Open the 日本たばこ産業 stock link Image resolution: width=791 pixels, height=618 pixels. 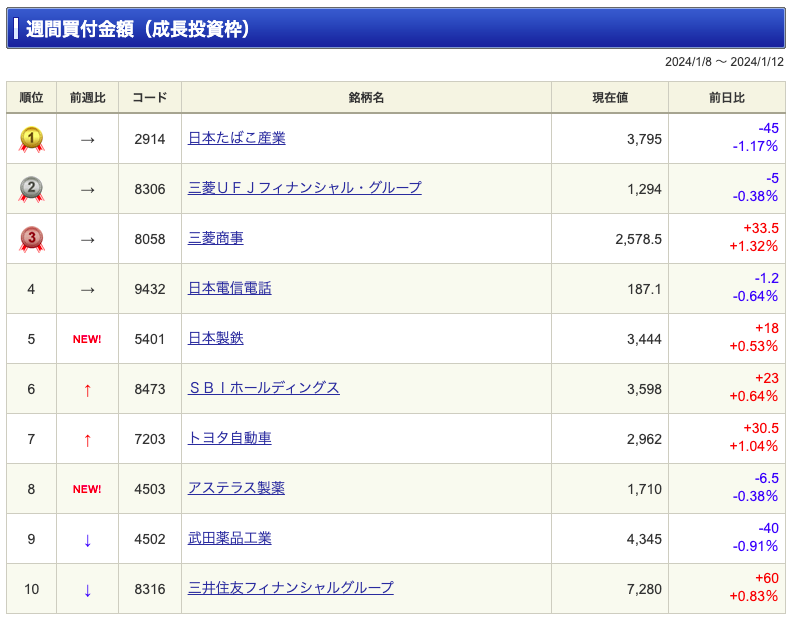point(237,138)
